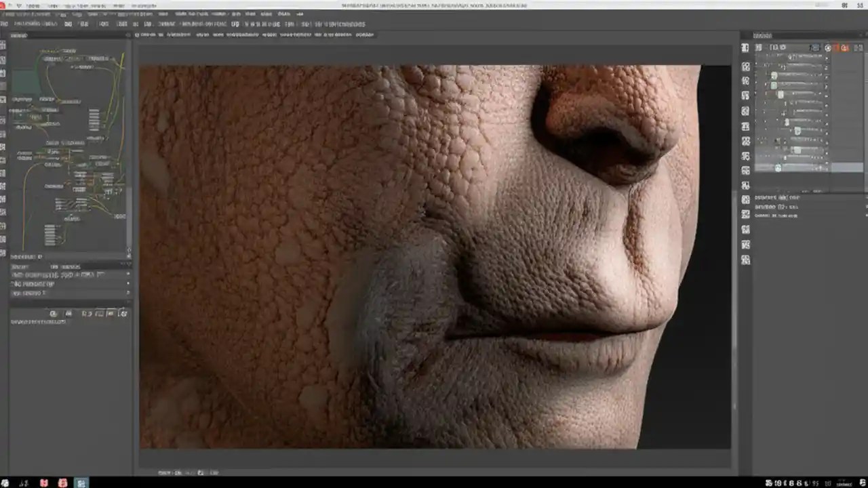Click the Photoshop-style icon in the taskbar
Viewport: 868px width, 488px height.
click(81, 483)
